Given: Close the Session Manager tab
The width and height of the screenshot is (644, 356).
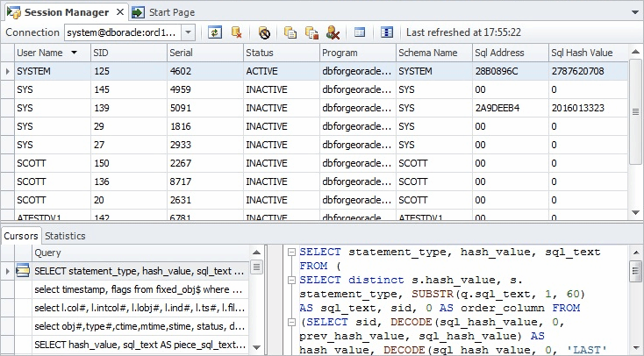Looking at the screenshot, I should coord(120,12).
